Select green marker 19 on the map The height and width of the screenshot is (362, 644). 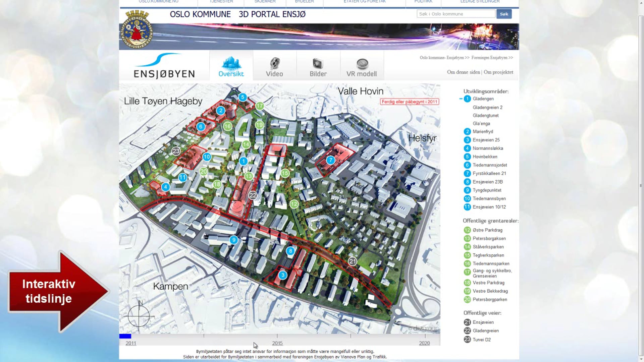[259, 125]
